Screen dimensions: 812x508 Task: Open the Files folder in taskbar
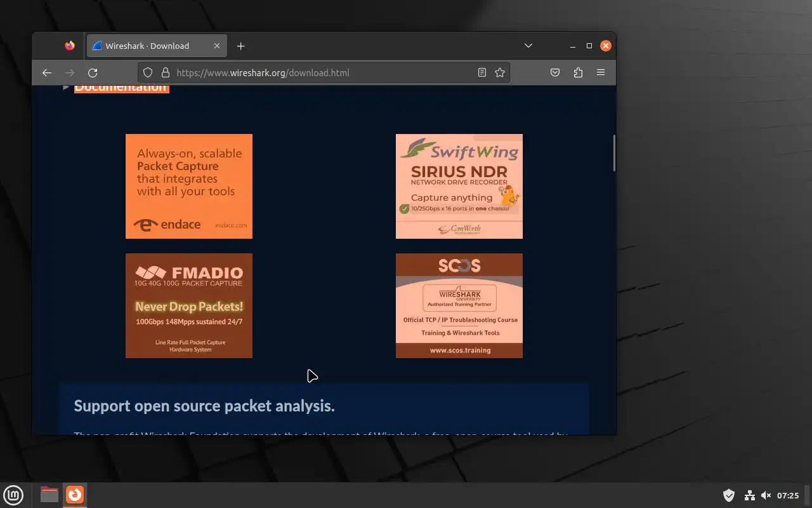(x=49, y=495)
